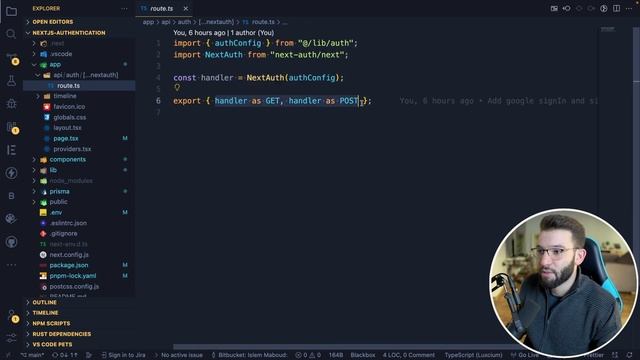Image resolution: width=640 pixels, height=360 pixels.
Task: Click the 'auth' breadcrumb segment
Action: [x=184, y=22]
